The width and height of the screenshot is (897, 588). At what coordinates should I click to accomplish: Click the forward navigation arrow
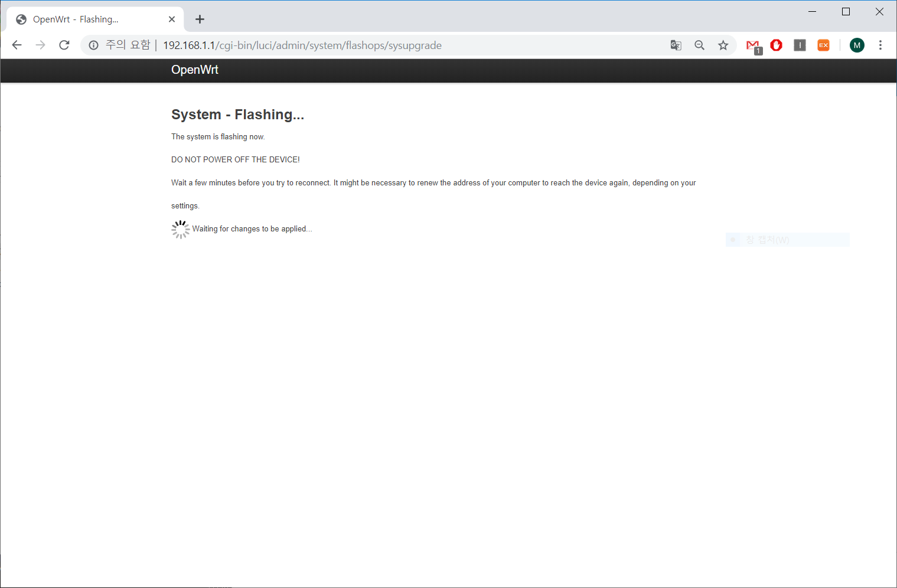pyautogui.click(x=40, y=45)
